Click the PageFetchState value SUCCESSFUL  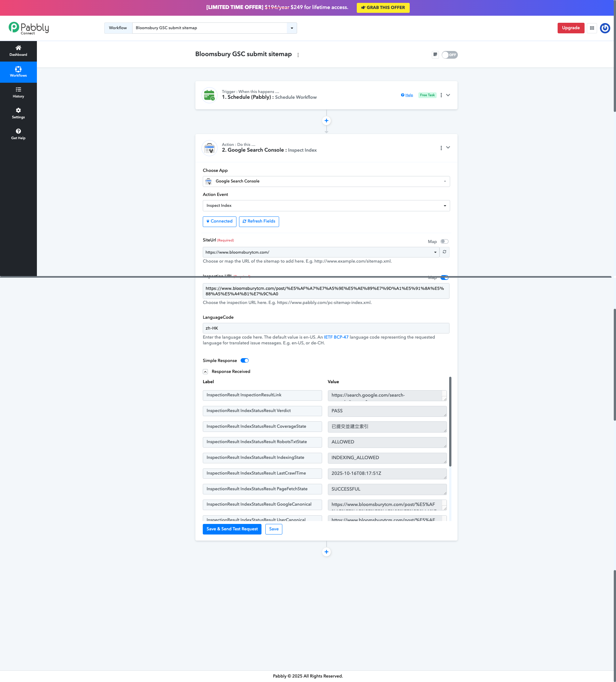(387, 490)
